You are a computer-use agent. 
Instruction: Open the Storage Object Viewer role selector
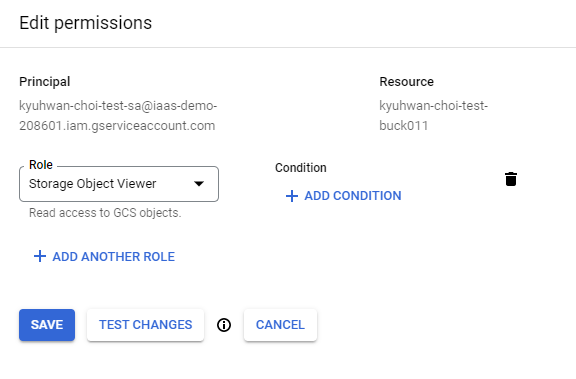[119, 184]
